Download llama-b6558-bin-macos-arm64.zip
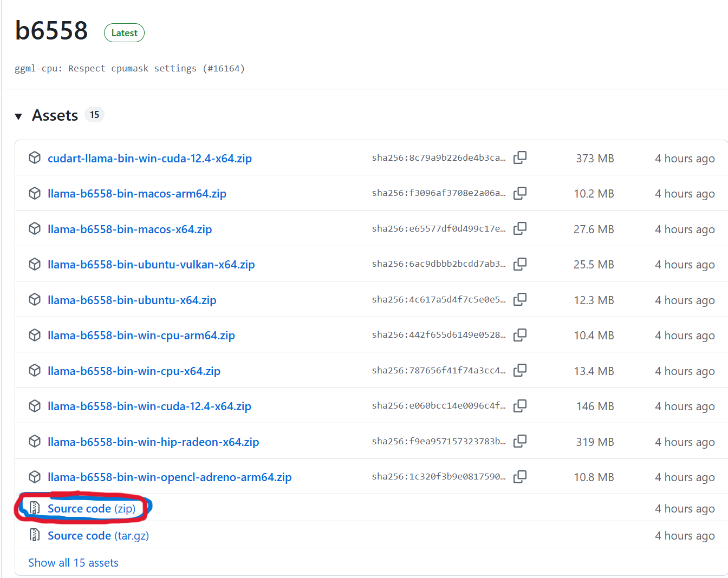The width and height of the screenshot is (728, 578). pos(137,194)
